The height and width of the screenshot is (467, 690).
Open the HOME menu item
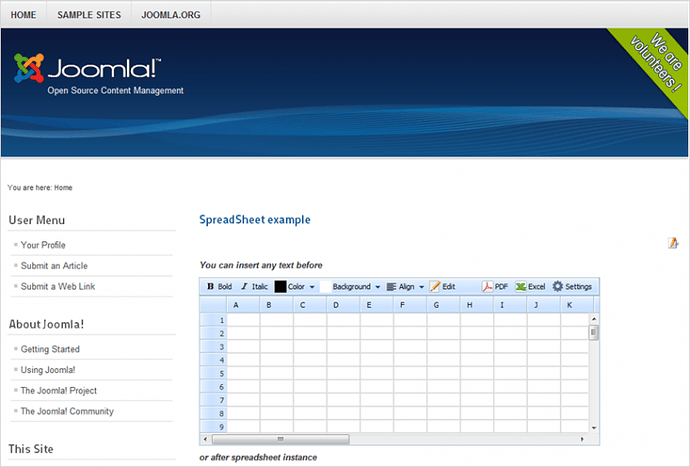(x=23, y=15)
